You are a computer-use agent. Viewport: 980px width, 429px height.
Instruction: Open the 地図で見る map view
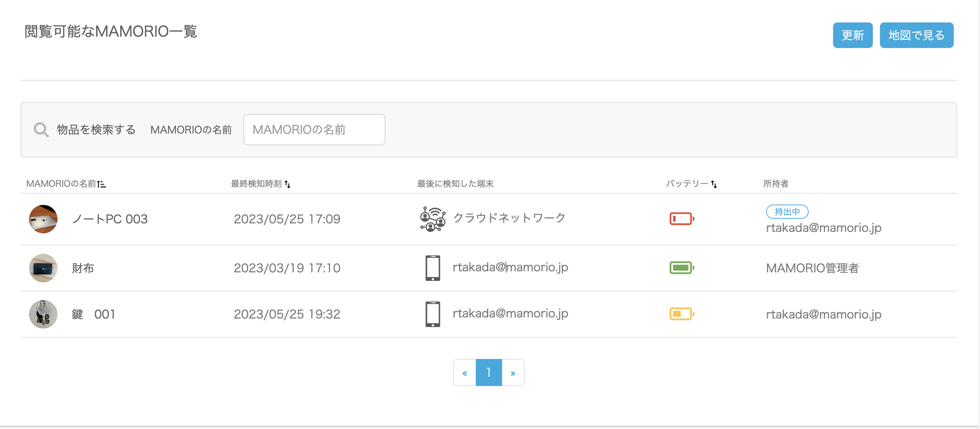click(x=916, y=35)
